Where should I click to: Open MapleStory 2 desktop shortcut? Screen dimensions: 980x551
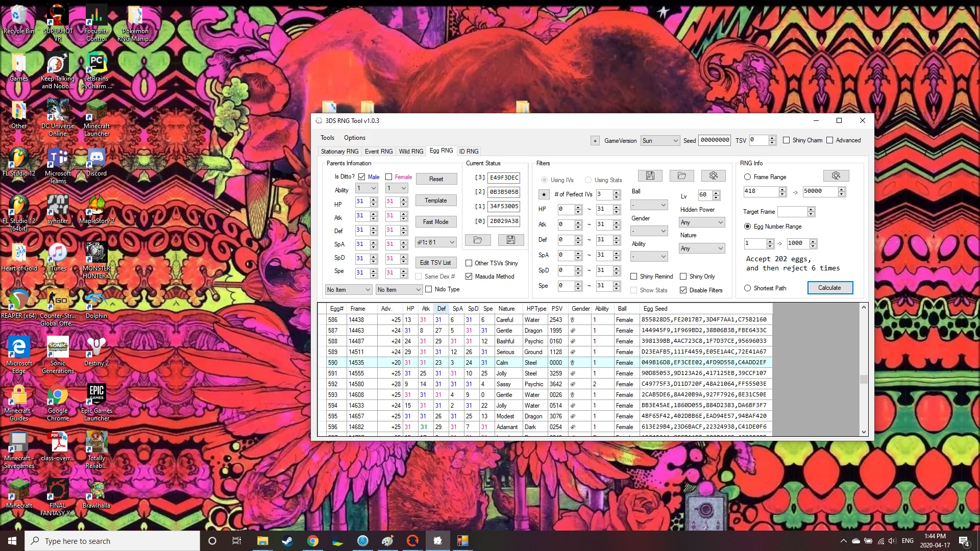[x=96, y=210]
